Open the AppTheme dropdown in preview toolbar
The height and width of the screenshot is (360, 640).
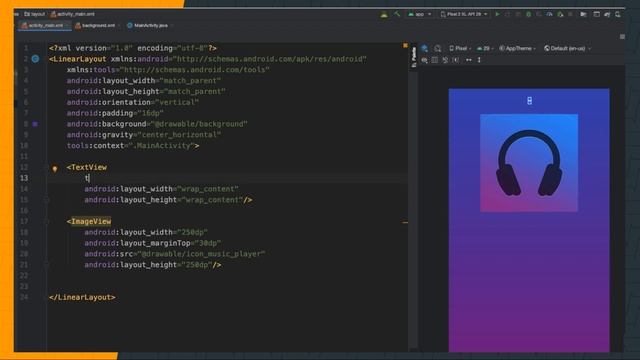coord(518,48)
